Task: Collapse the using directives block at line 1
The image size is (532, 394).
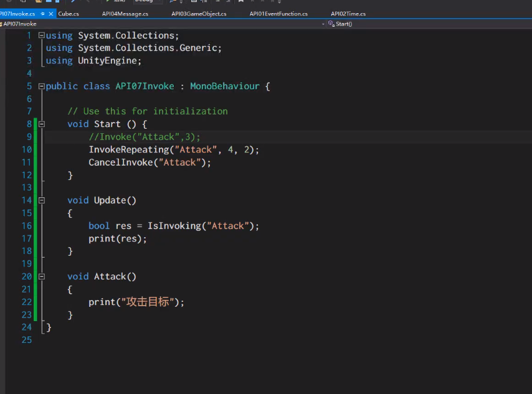Action: (41, 35)
